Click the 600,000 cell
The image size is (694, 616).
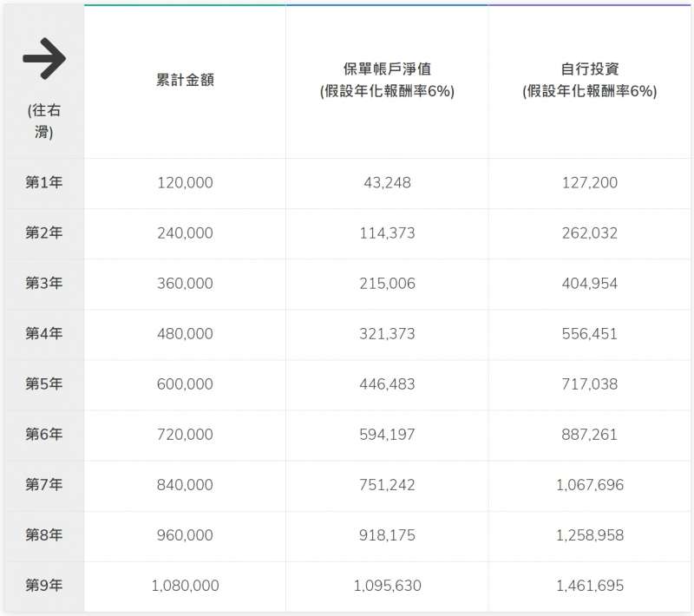[185, 384]
